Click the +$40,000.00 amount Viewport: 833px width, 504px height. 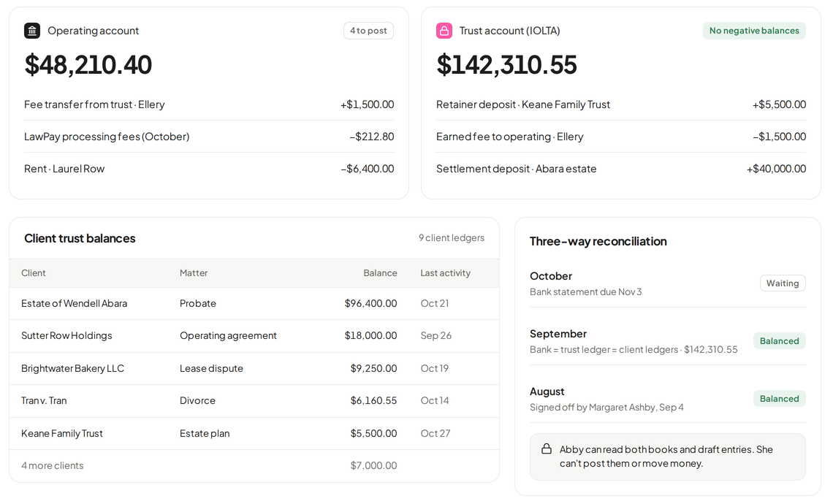[776, 169]
